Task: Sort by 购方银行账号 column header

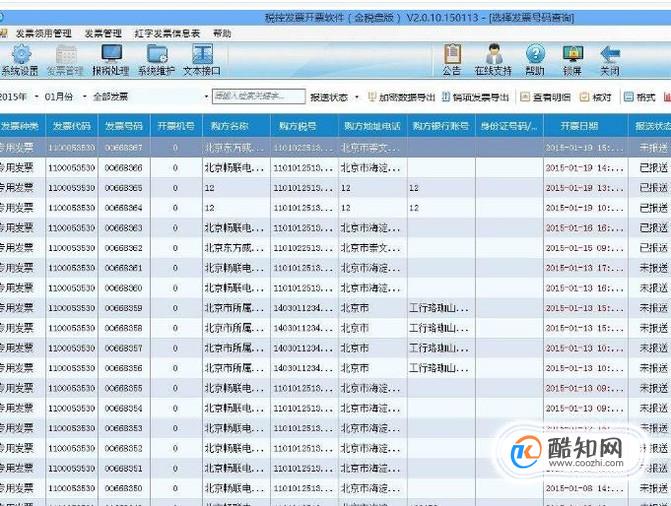Action: [441, 126]
